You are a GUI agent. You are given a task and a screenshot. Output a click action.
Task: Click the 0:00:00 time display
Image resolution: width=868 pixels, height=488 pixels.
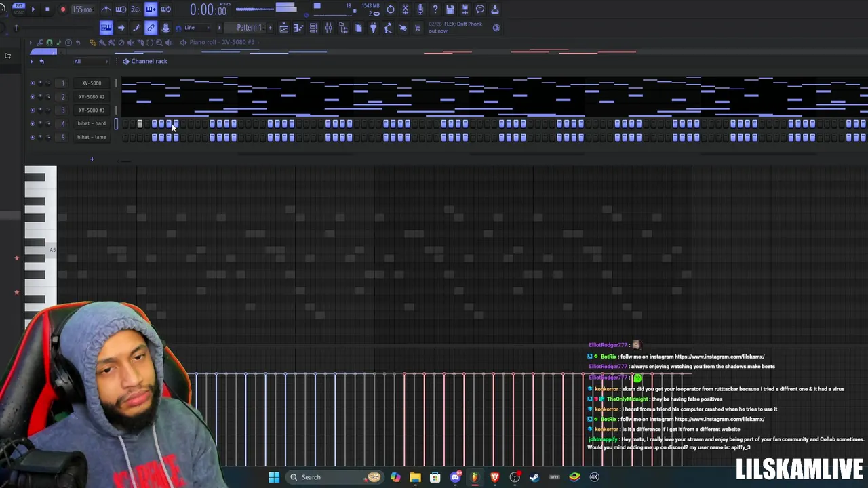208,9
